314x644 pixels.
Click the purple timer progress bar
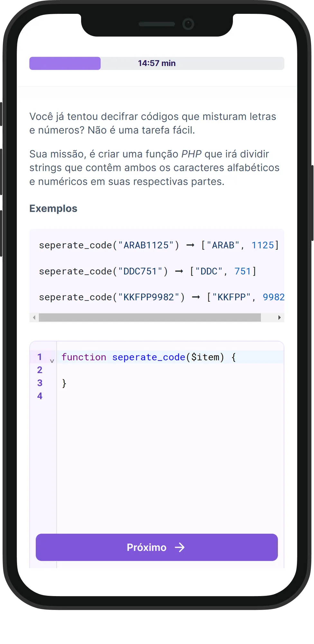pyautogui.click(x=65, y=63)
